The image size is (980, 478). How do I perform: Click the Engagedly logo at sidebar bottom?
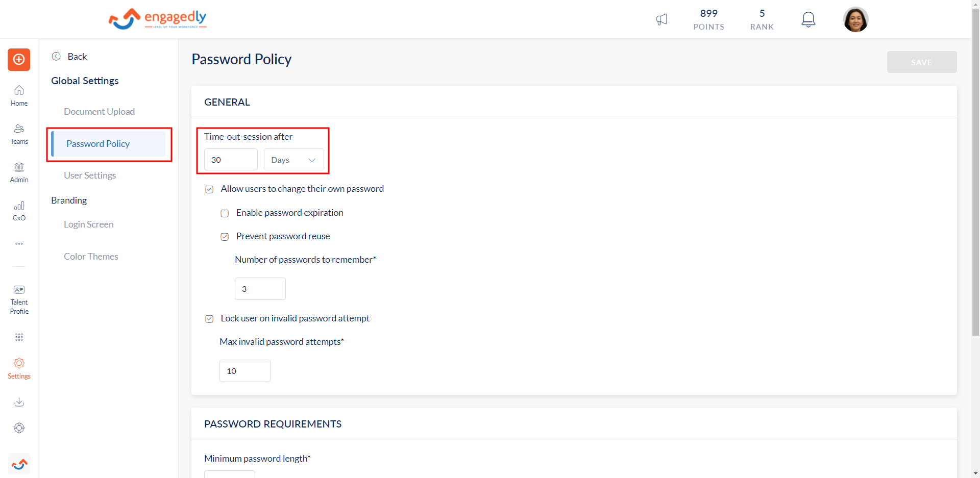coord(19,464)
